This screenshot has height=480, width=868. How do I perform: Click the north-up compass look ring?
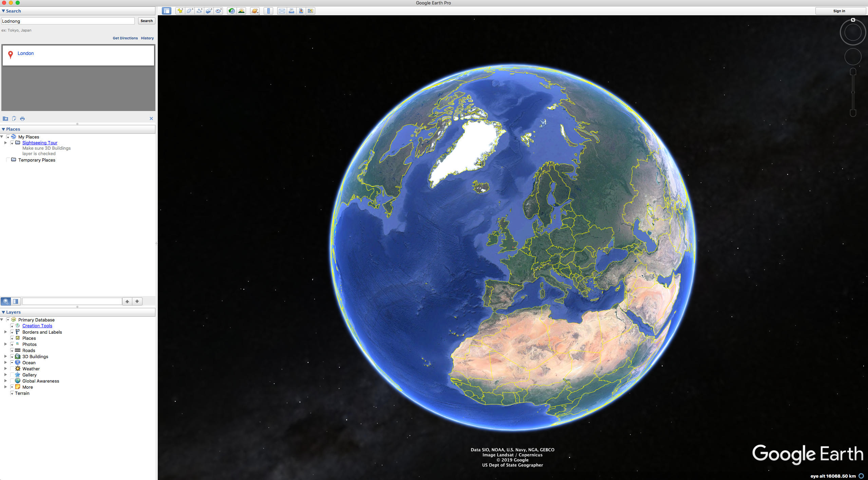tap(853, 33)
